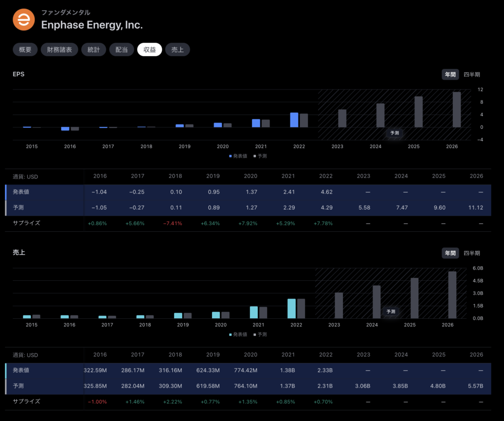Click the Enphase Energy, Inc. title
Viewport: 504px width, 421px height.
coord(92,25)
